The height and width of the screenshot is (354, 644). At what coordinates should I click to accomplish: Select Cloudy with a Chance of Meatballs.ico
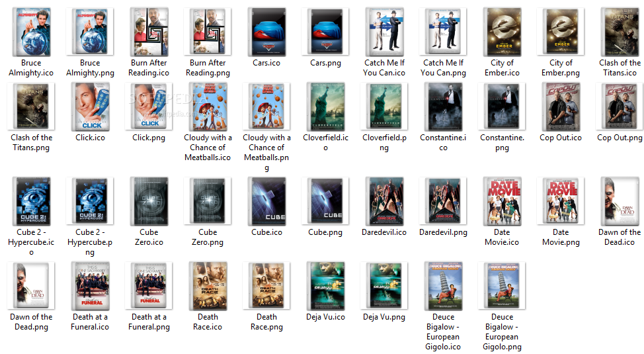[x=208, y=107]
